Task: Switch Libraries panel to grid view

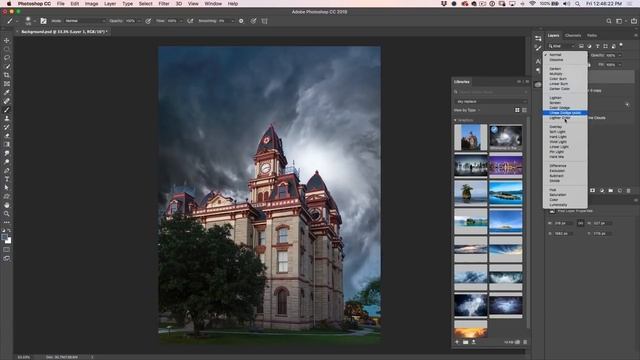Action: (517, 110)
